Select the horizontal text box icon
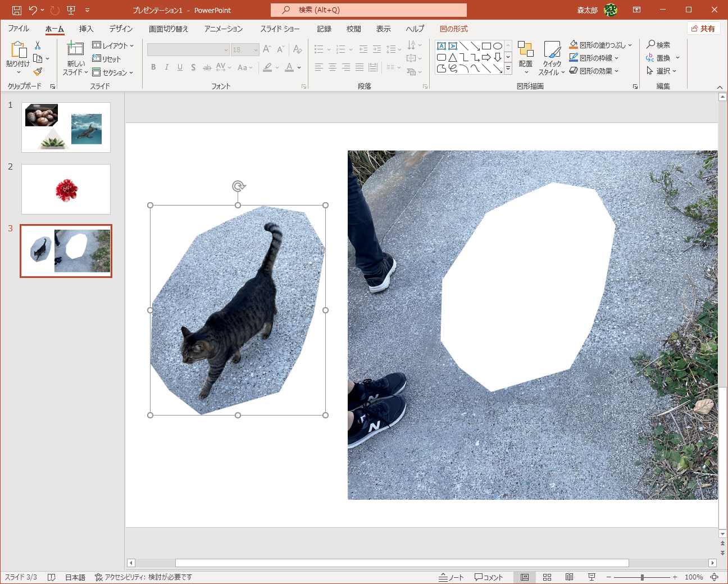The image size is (728, 584). pos(441,45)
